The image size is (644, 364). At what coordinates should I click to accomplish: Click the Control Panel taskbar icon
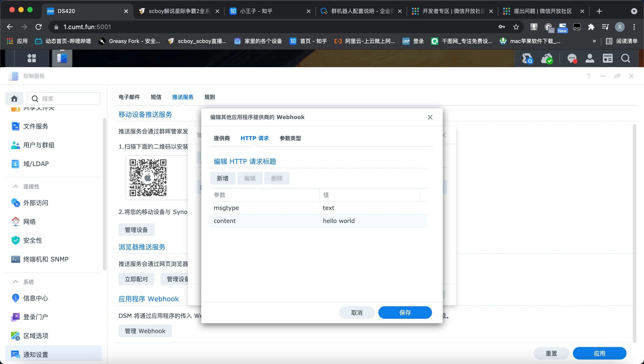click(62, 58)
